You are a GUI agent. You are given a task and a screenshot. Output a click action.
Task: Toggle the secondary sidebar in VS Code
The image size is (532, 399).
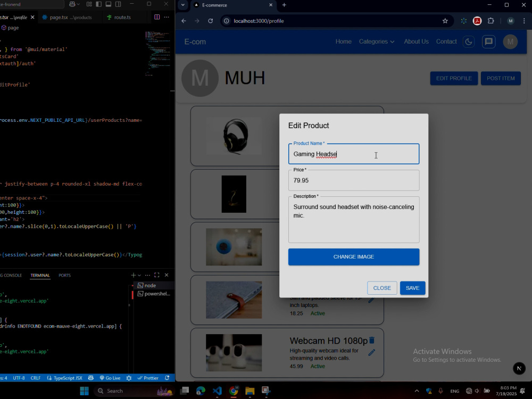(x=118, y=4)
